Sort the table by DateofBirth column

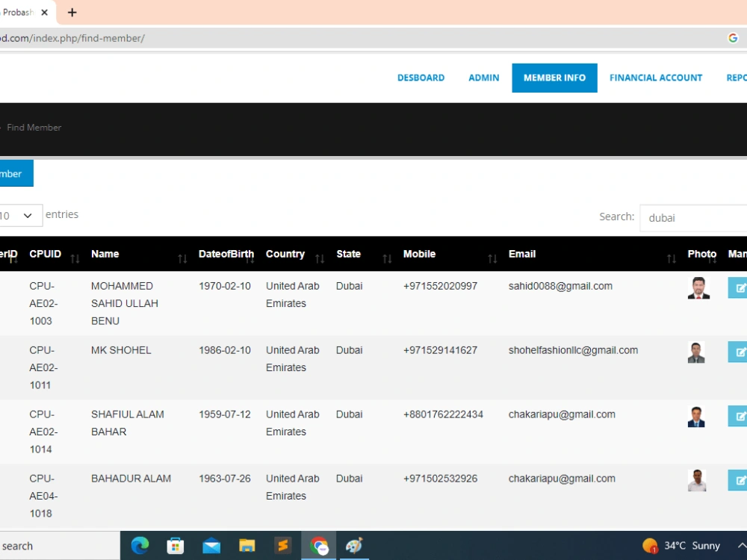(226, 255)
